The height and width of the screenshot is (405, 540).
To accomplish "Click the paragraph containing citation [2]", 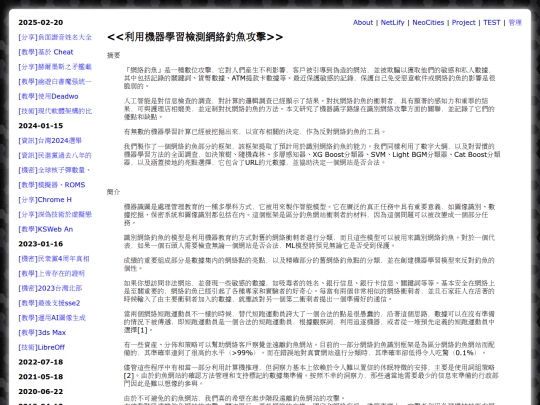I will click(x=311, y=375).
